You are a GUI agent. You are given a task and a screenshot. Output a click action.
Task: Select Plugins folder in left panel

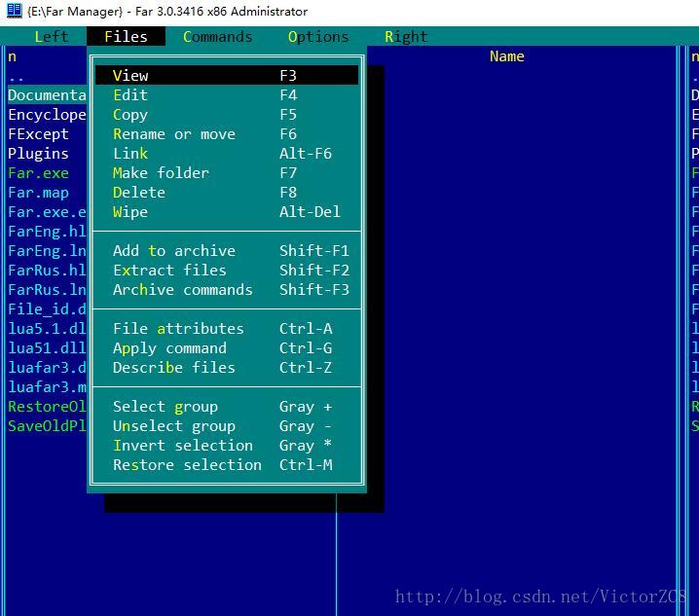[38, 154]
